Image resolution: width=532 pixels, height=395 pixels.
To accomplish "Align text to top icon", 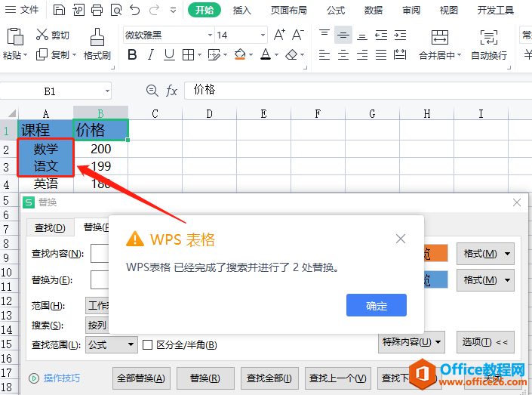I will point(324,35).
